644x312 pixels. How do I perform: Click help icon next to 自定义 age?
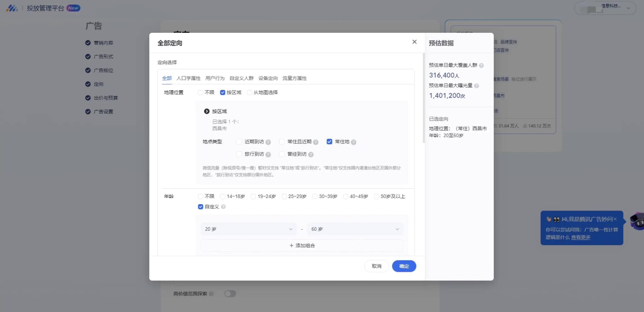[x=223, y=207]
